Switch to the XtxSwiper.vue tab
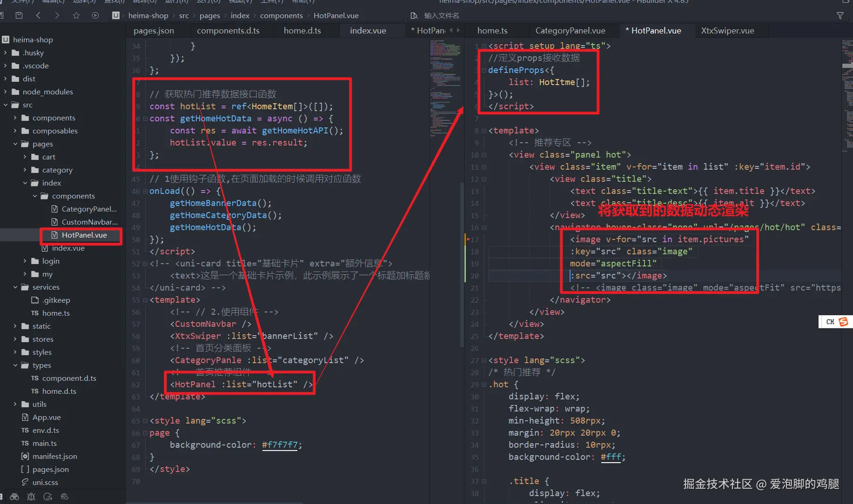The height and width of the screenshot is (504, 853). tap(727, 31)
